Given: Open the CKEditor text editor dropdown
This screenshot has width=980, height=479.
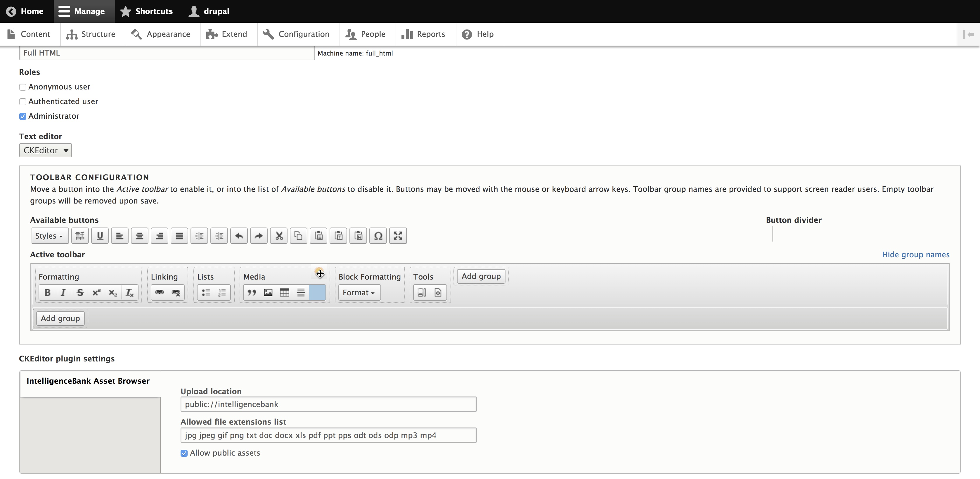Looking at the screenshot, I should coord(45,150).
